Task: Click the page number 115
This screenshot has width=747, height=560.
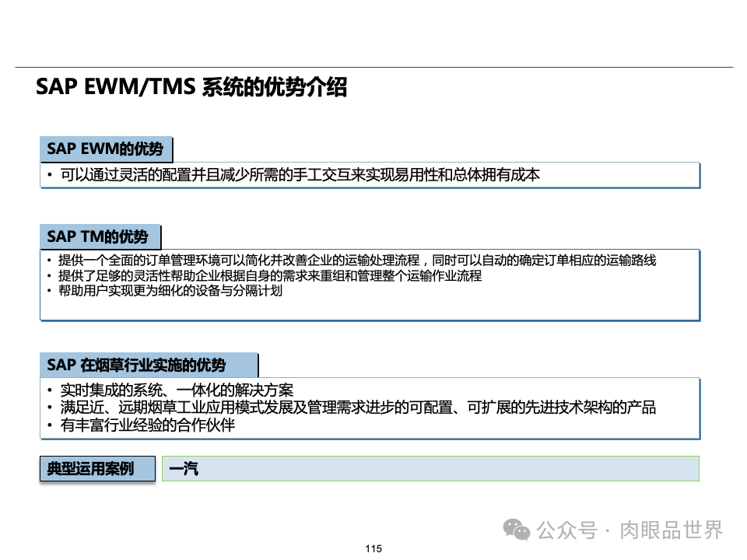Action: [x=373, y=548]
